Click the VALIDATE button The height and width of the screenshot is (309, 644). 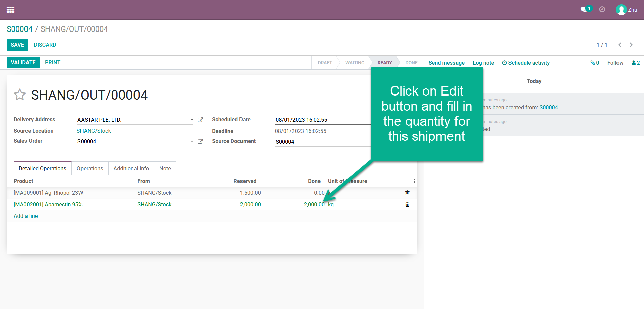(x=23, y=62)
